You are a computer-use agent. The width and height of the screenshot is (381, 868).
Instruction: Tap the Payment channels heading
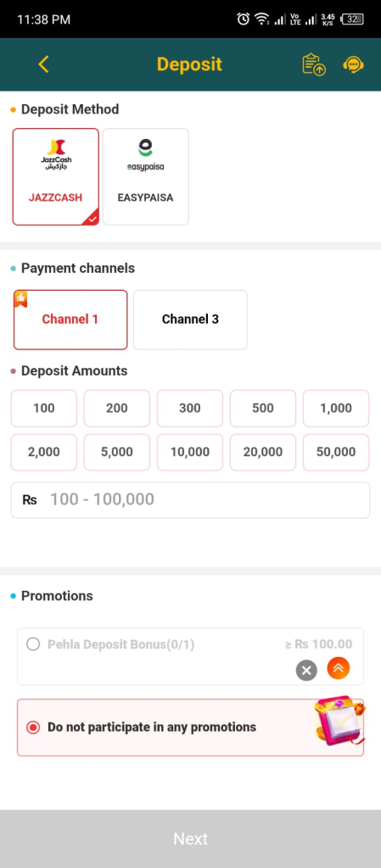[x=78, y=269]
